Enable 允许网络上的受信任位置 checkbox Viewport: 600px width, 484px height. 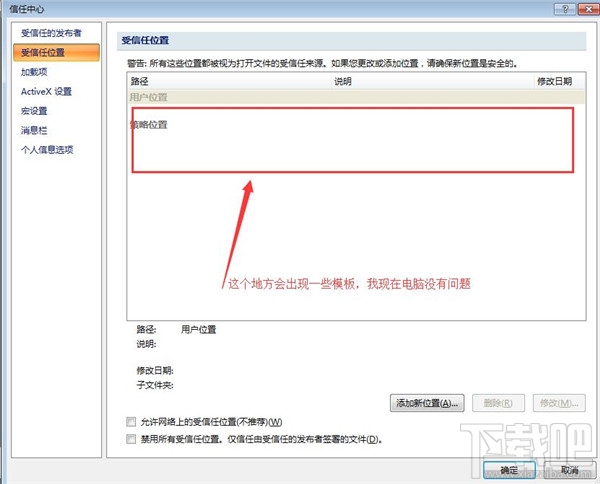[x=131, y=422]
